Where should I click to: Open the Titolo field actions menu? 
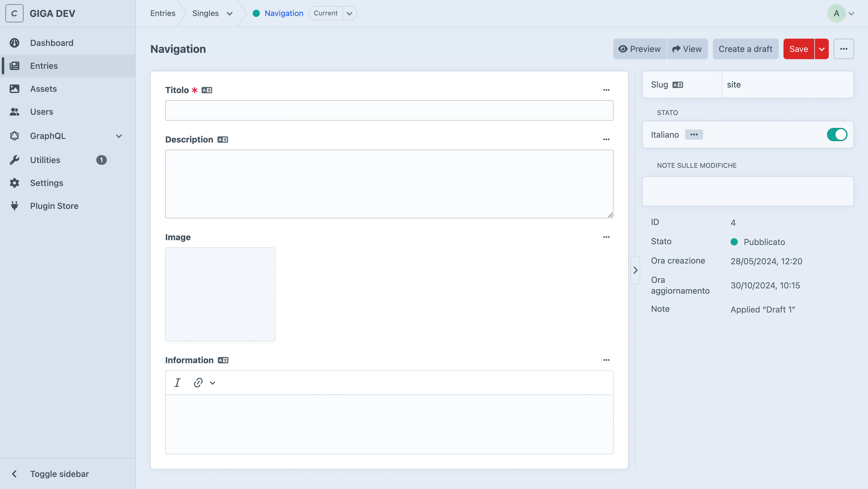pos(606,90)
